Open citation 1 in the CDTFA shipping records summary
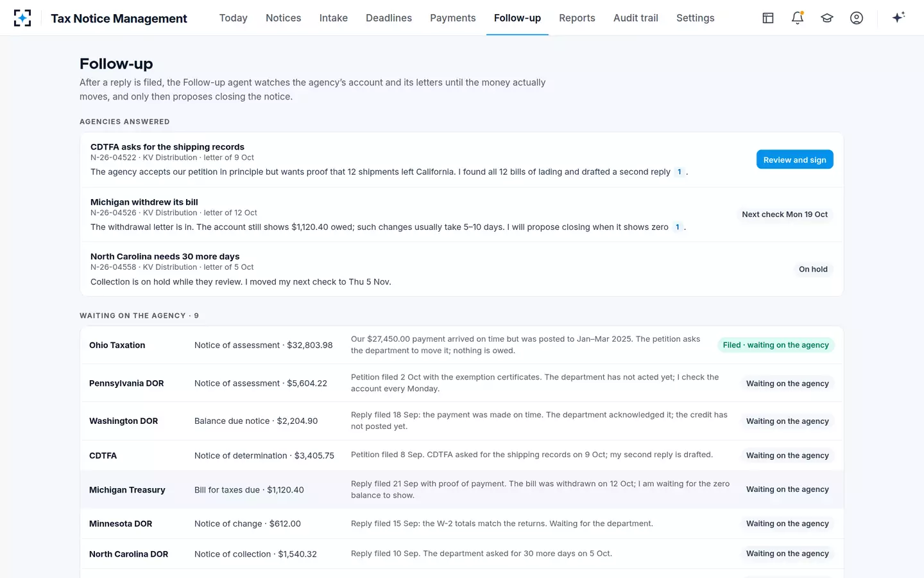The height and width of the screenshot is (578, 924). (680, 171)
